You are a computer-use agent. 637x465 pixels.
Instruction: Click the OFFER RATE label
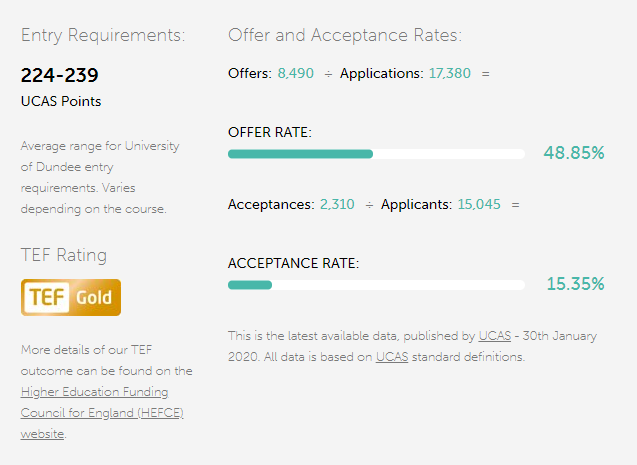[x=269, y=132]
